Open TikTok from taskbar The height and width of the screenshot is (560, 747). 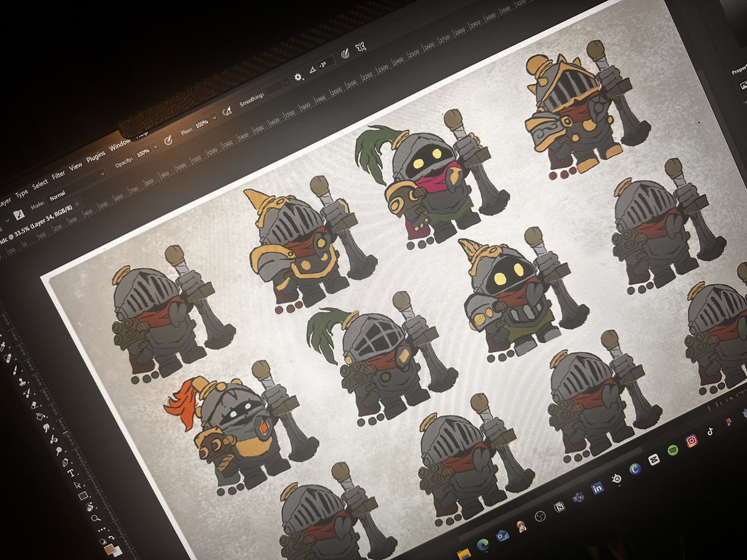point(710,431)
